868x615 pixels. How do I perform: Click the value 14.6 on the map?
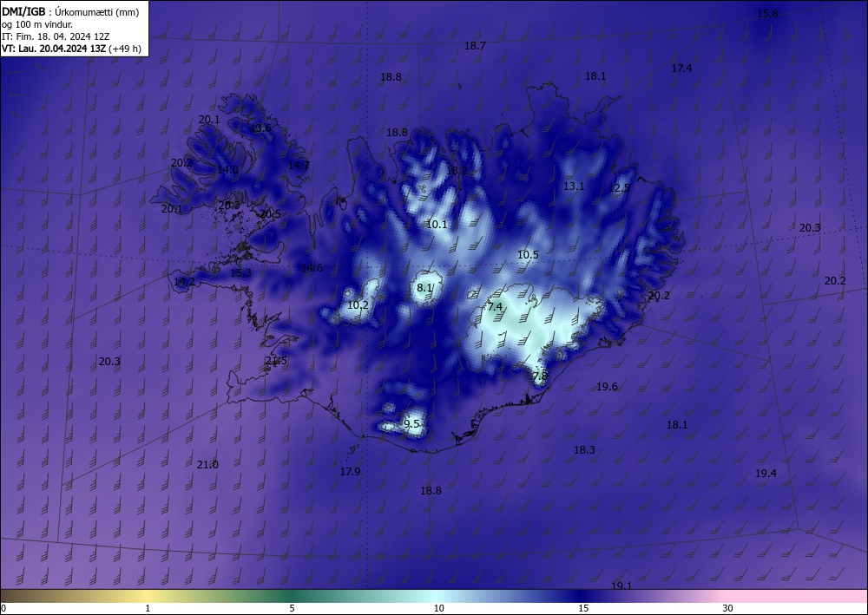point(312,268)
